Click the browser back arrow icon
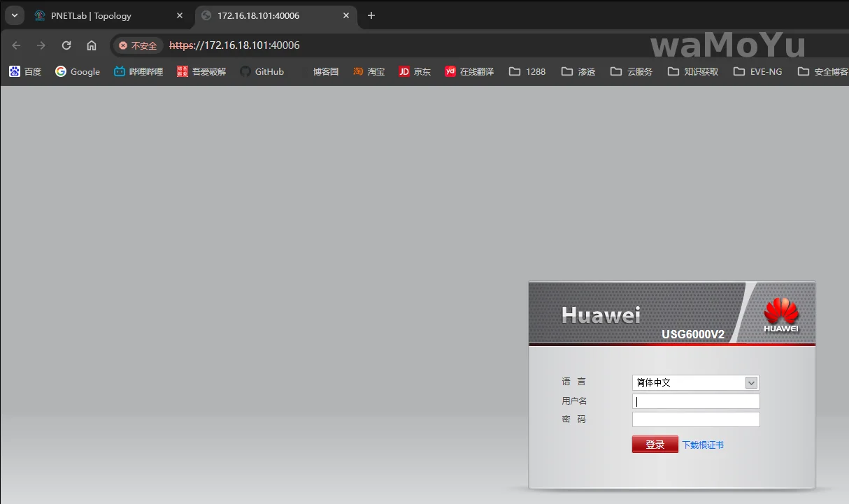 [17, 45]
